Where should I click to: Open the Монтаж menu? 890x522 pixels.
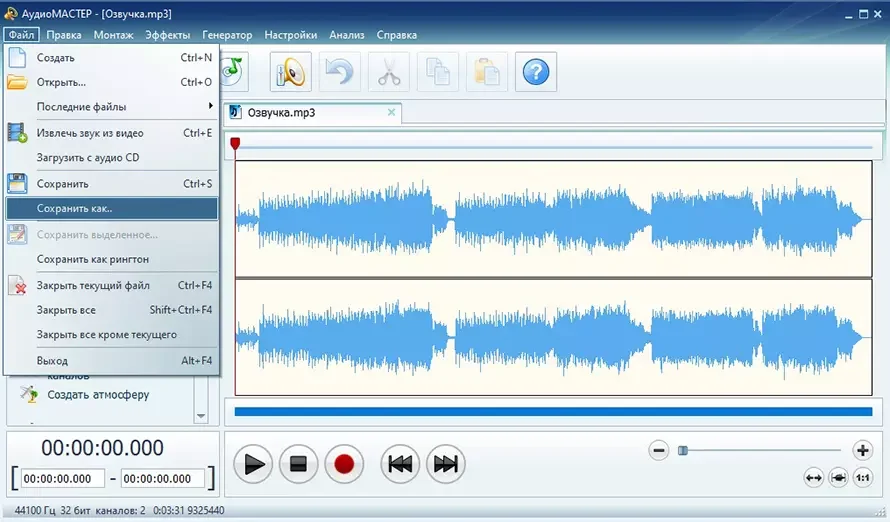(114, 35)
